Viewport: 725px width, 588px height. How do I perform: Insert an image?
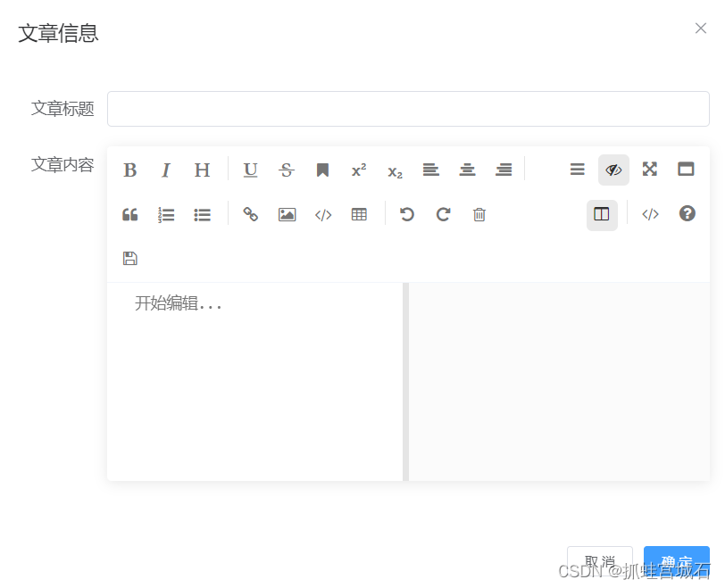(x=287, y=214)
